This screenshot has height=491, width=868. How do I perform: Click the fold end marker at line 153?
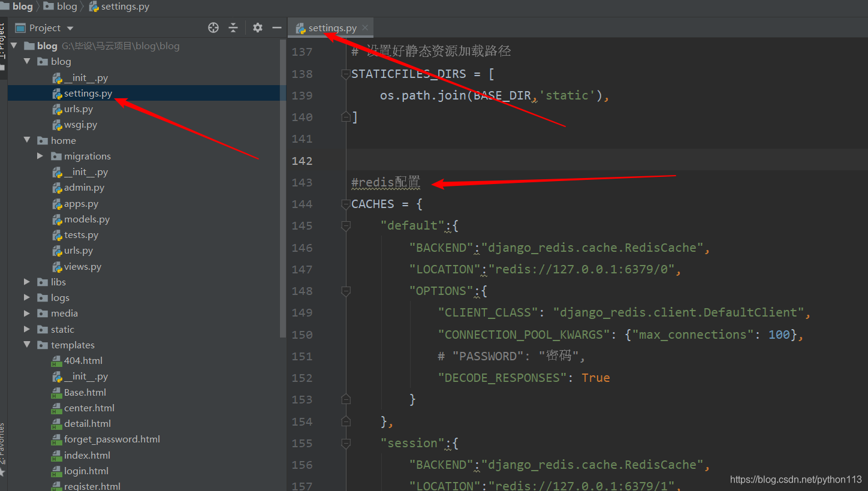[x=346, y=399]
